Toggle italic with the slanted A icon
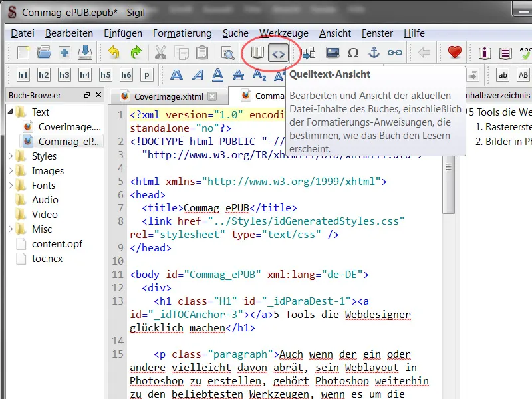The width and height of the screenshot is (532, 399). pyautogui.click(x=198, y=75)
